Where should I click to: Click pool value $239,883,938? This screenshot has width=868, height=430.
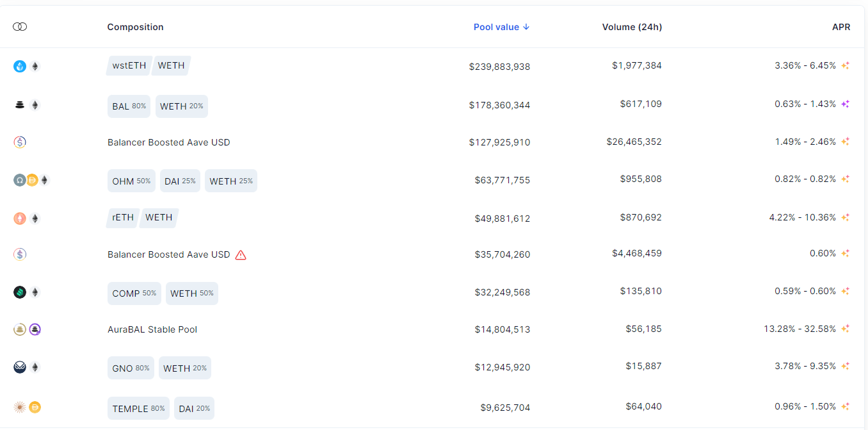(x=499, y=67)
